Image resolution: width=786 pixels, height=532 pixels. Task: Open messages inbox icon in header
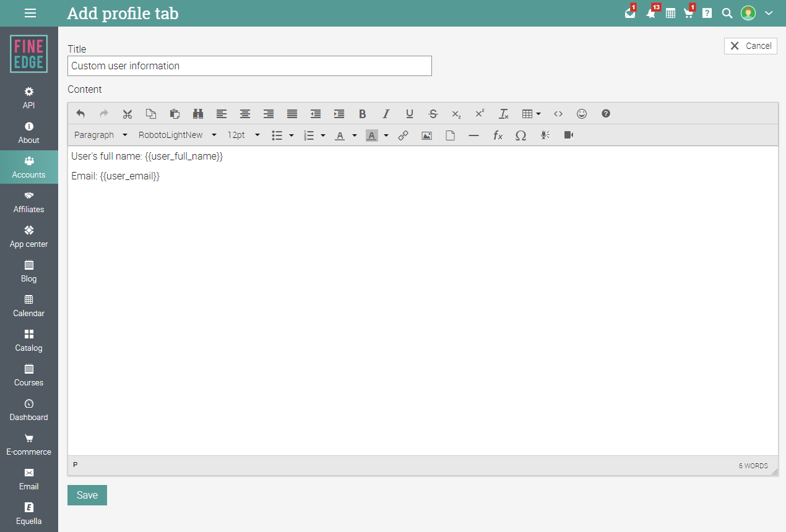click(630, 13)
